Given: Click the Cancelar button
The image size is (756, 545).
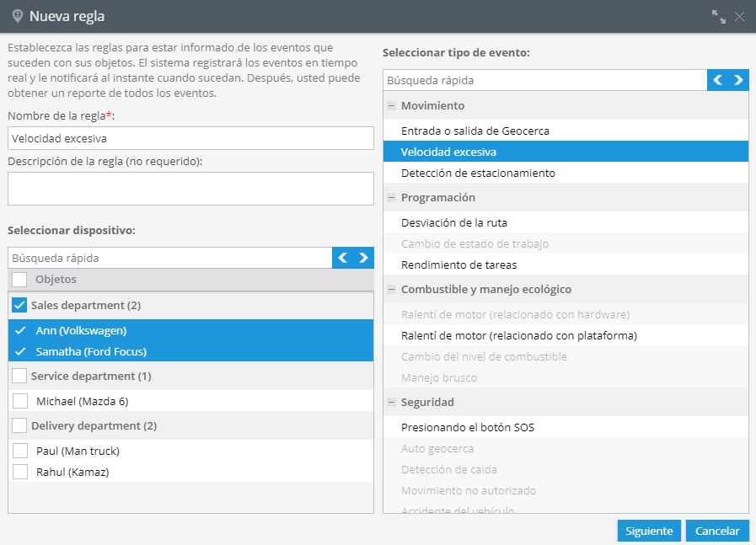Looking at the screenshot, I should coord(717,531).
